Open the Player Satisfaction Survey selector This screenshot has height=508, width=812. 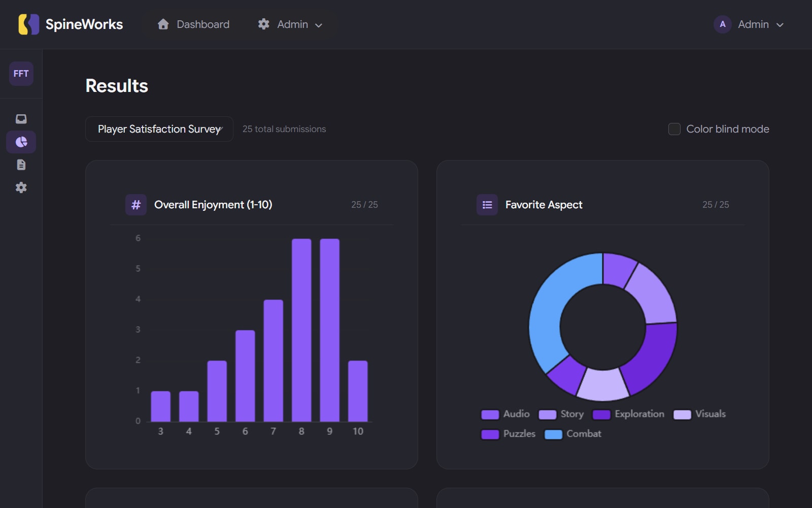(159, 129)
